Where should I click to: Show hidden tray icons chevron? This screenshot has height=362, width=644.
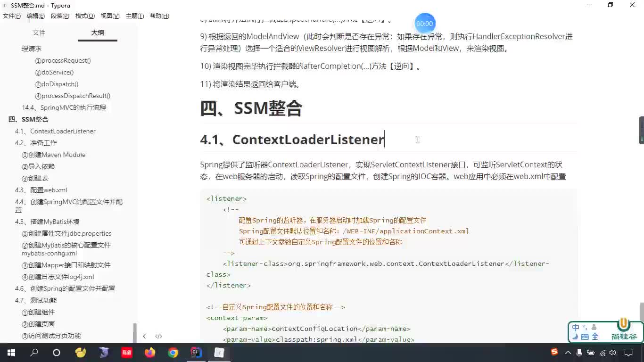[x=568, y=353]
